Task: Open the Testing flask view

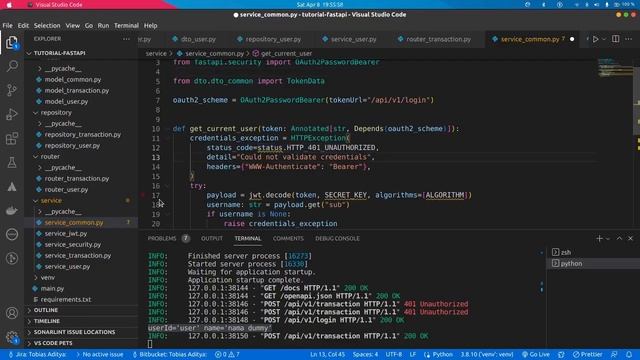Action: 12,162
